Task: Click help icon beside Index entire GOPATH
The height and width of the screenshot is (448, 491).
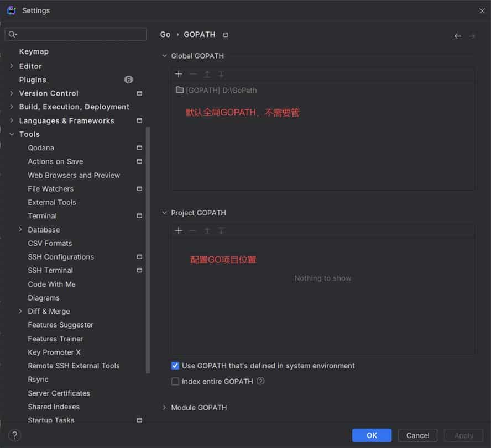Action: coord(260,381)
